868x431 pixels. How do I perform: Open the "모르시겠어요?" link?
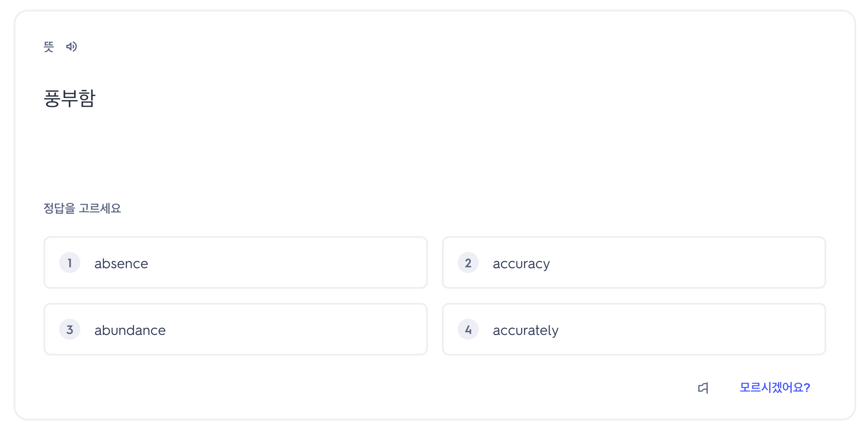pos(775,388)
